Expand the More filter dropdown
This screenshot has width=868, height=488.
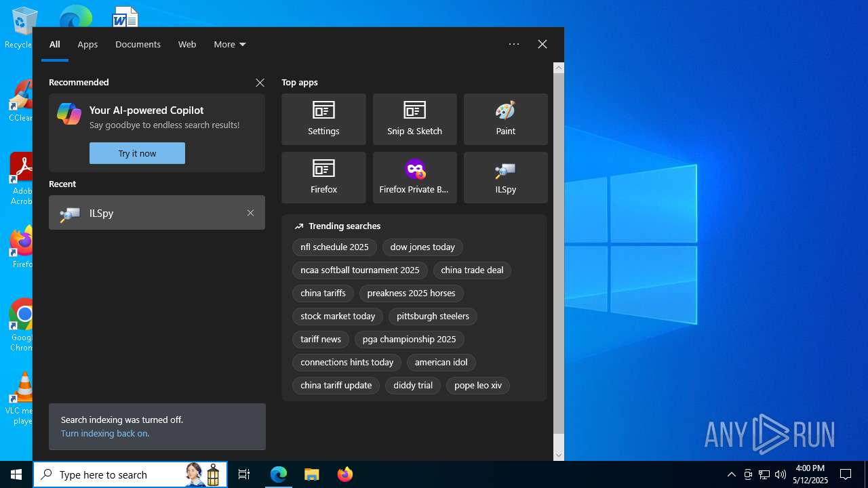(x=230, y=44)
